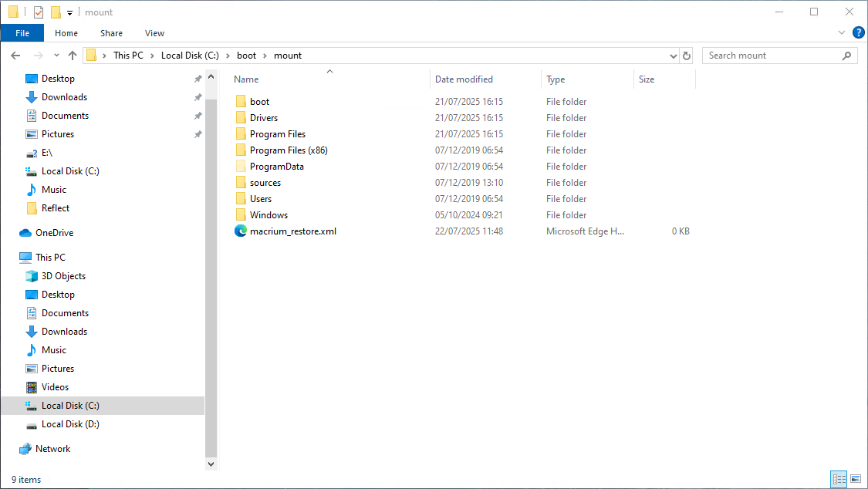Focus the Search mount field
The image size is (868, 489).
tap(773, 56)
